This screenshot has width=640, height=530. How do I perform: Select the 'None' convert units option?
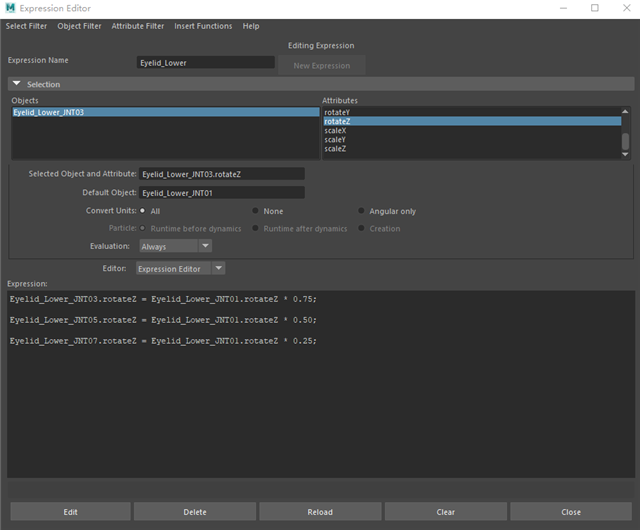point(256,211)
